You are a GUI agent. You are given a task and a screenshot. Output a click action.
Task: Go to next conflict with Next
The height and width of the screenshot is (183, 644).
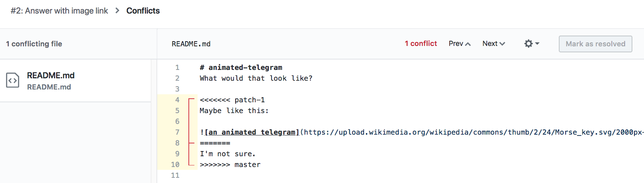tap(494, 44)
